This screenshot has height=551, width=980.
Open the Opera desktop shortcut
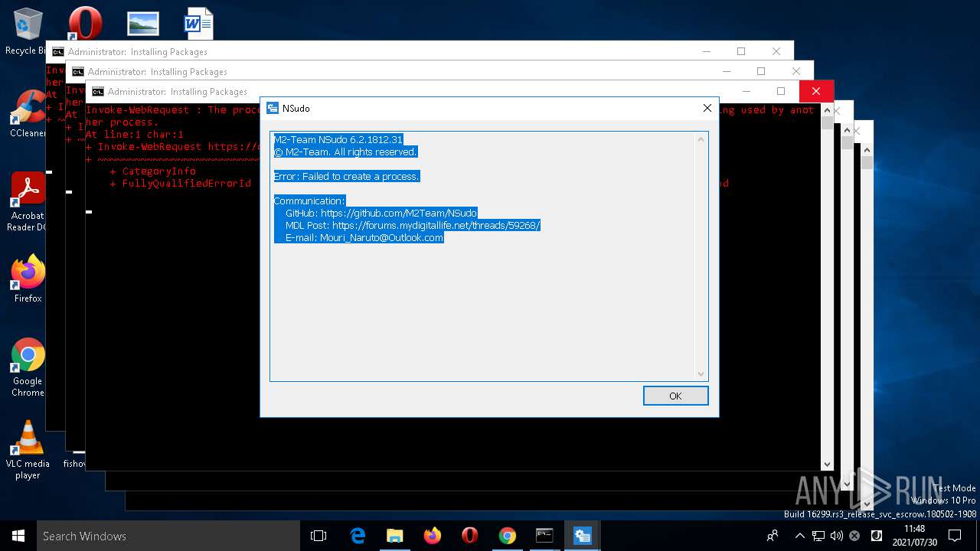coord(85,23)
